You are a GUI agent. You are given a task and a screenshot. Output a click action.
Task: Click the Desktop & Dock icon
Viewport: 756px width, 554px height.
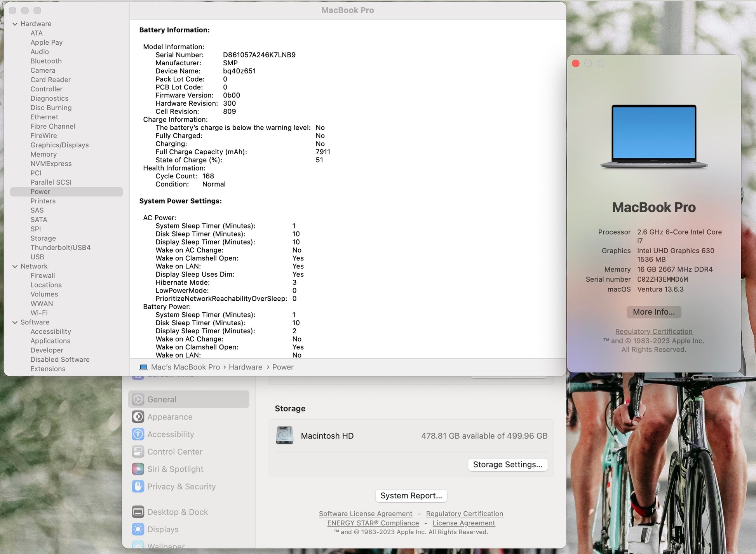click(138, 512)
